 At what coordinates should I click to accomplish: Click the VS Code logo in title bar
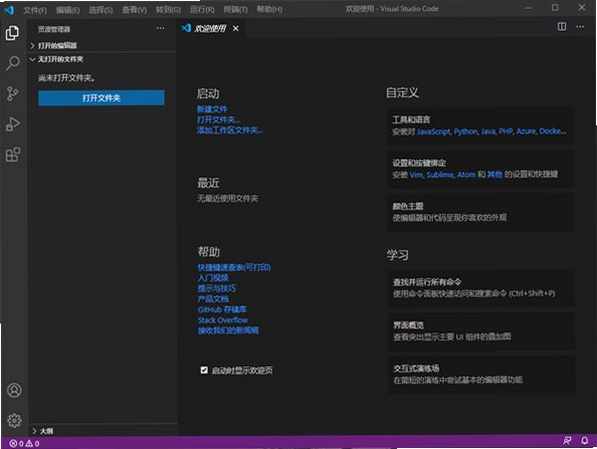[x=9, y=10]
